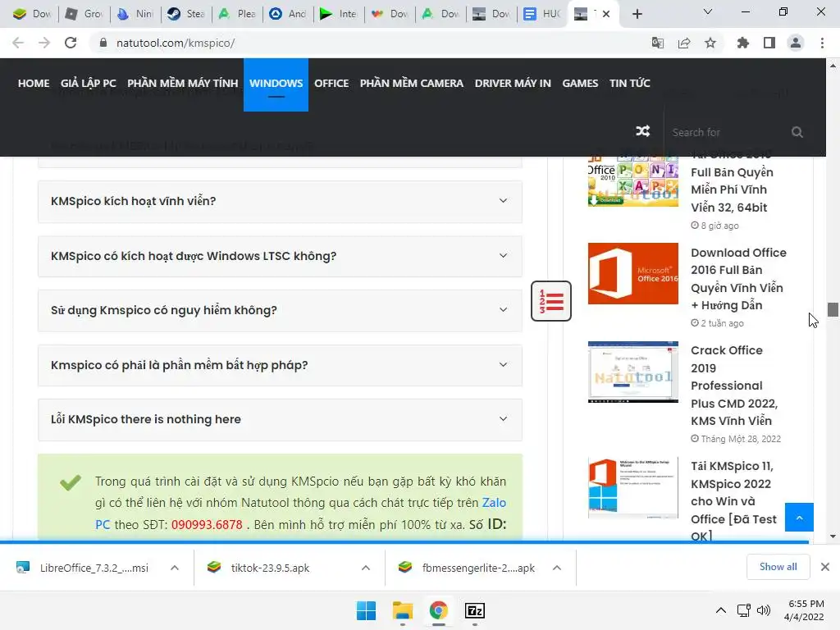View the site lock icon info

(103, 43)
